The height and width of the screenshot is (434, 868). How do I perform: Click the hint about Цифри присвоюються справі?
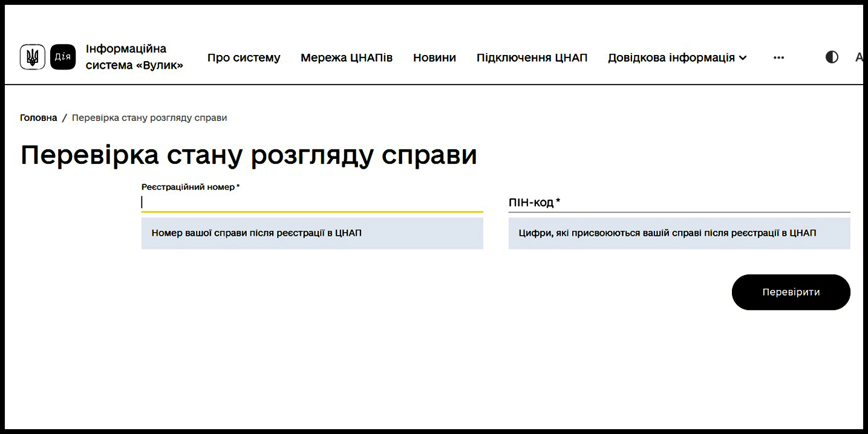tap(679, 233)
